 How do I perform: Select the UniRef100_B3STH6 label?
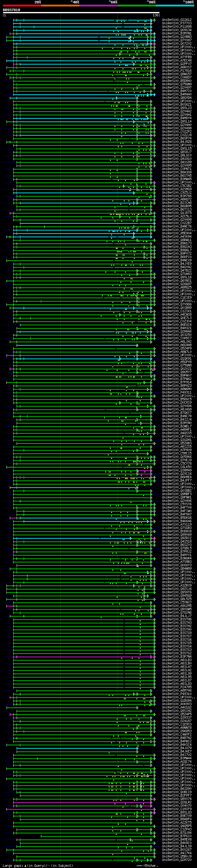177,620
